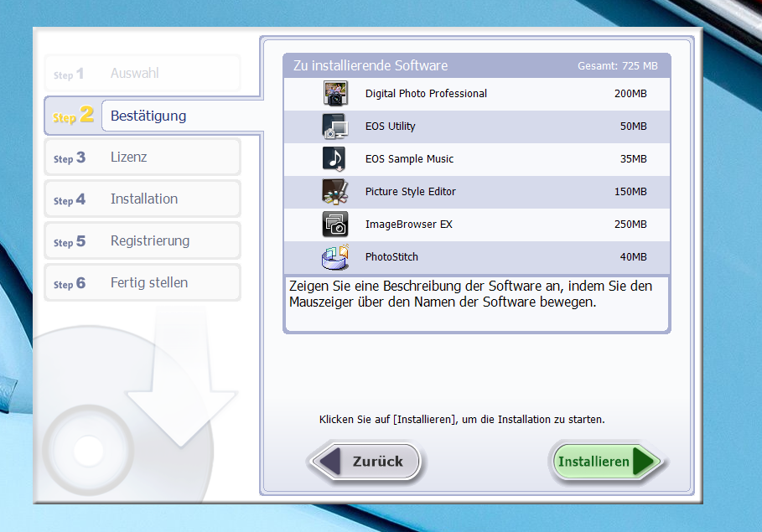Go back with the Zurück button

[365, 462]
